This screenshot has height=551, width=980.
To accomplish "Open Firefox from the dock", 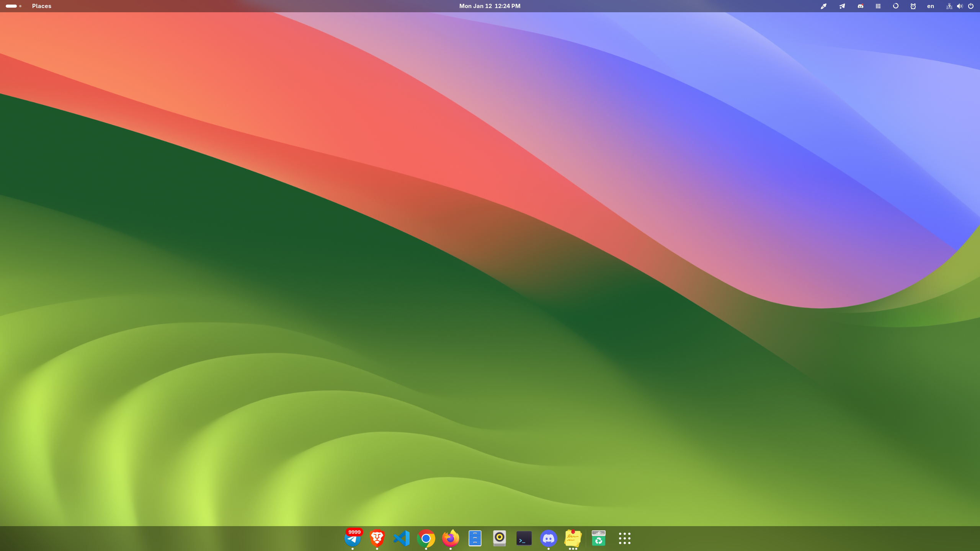I will [451, 538].
